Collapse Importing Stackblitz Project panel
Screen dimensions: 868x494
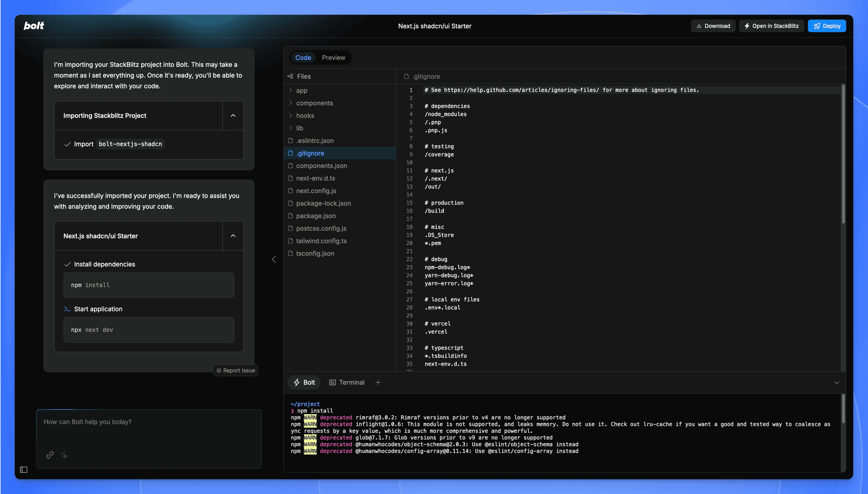[233, 116]
